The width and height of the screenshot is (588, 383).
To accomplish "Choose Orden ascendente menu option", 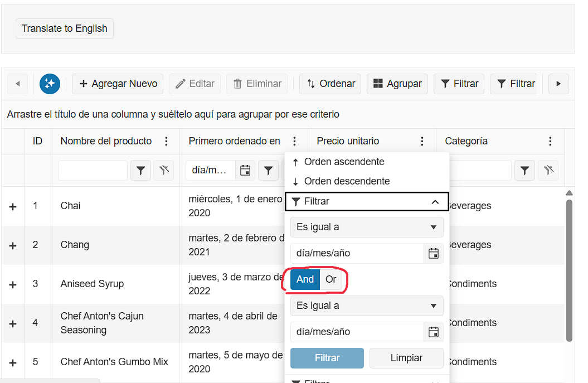I will point(344,162).
